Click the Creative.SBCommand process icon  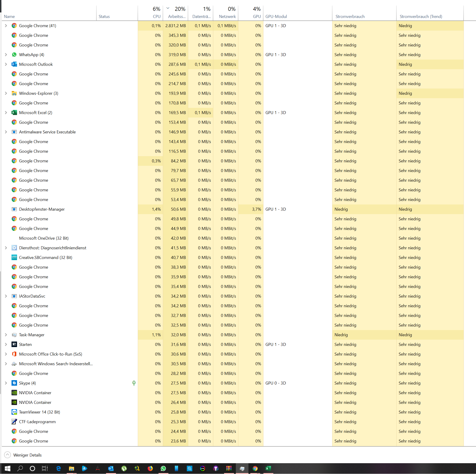[x=14, y=258]
